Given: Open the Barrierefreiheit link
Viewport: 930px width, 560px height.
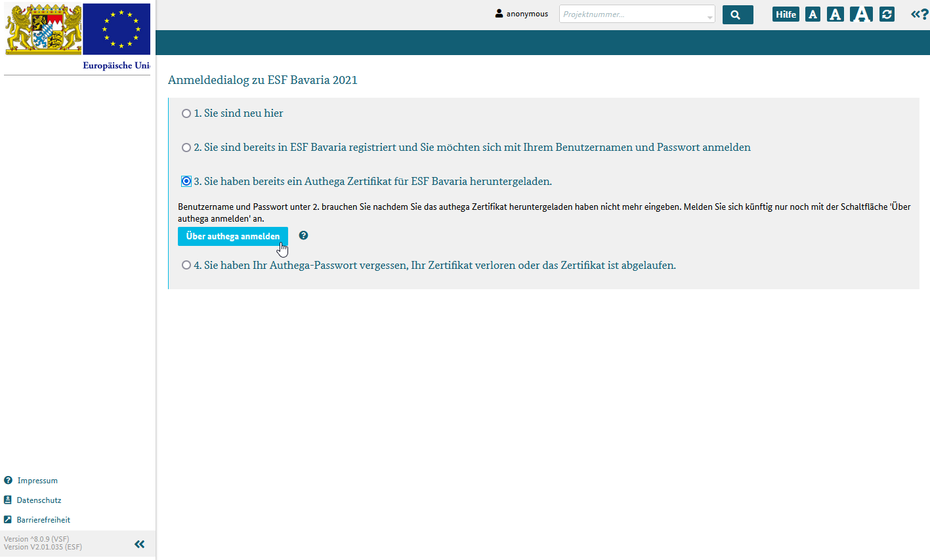Looking at the screenshot, I should click(x=43, y=520).
